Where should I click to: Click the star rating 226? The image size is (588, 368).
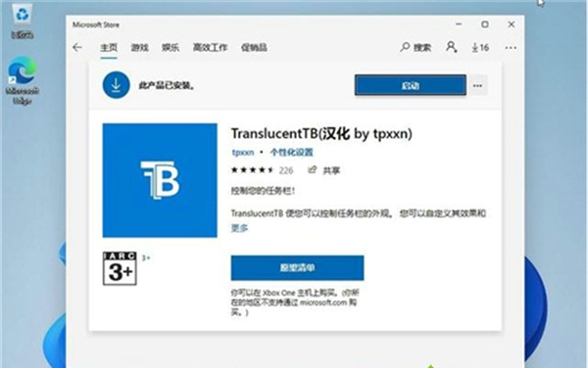[x=262, y=170]
